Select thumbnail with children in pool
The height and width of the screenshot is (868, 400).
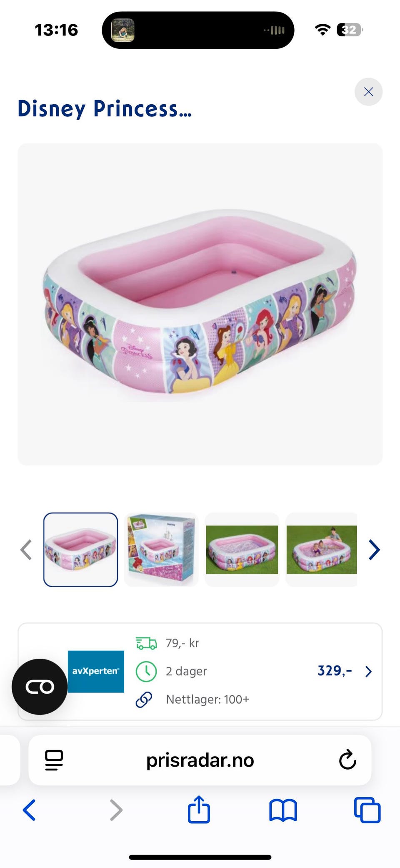321,550
